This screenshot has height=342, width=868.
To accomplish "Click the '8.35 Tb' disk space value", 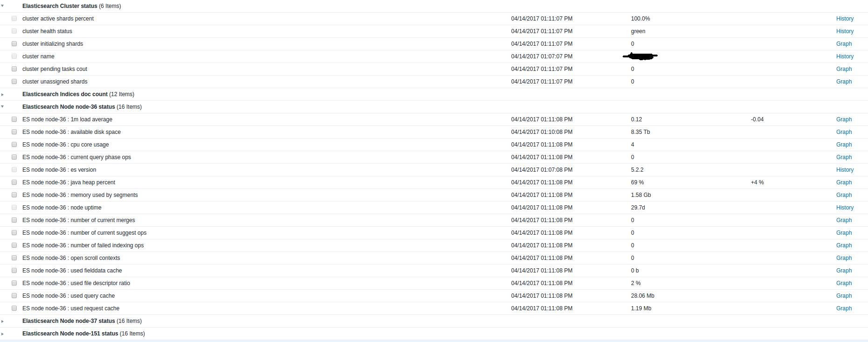I will point(640,132).
